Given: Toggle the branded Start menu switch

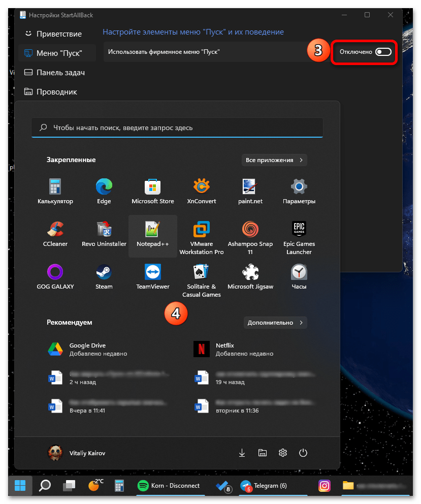Looking at the screenshot, I should coord(383,52).
